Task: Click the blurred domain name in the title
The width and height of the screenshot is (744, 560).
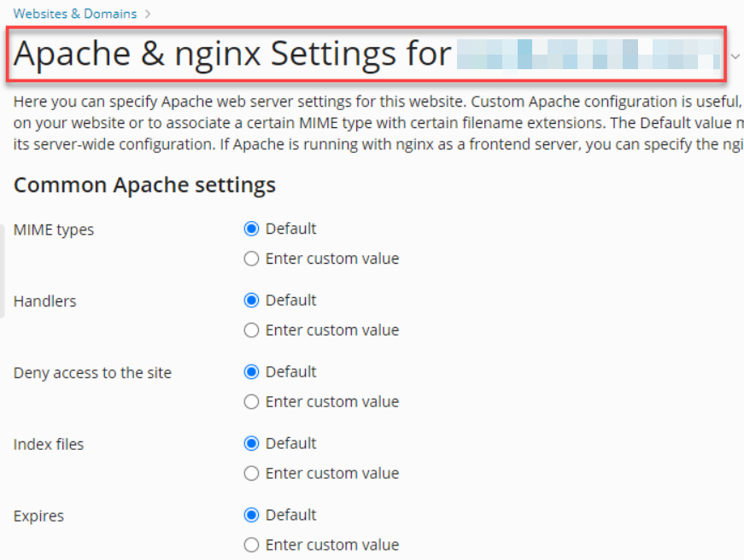Action: (589, 55)
